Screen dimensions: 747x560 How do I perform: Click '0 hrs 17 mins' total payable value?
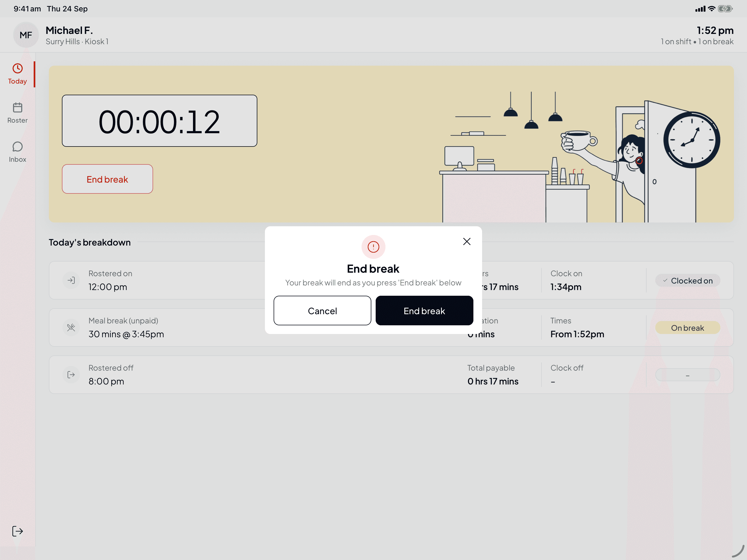(x=493, y=381)
